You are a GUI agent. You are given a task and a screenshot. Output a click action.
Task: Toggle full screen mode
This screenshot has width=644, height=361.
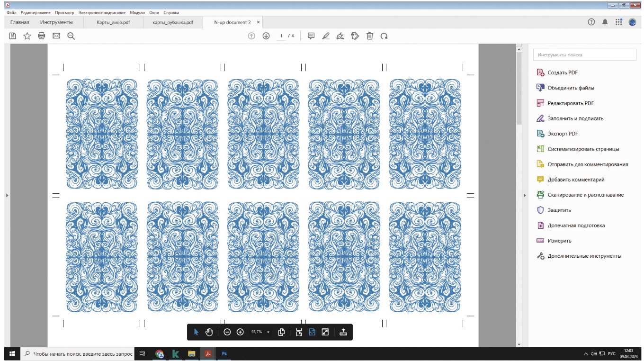point(325,332)
